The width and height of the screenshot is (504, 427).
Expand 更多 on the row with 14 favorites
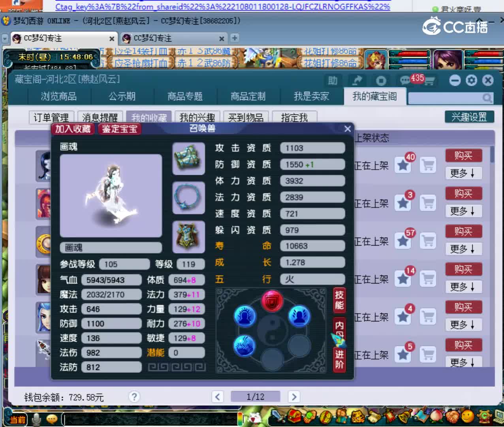point(464,287)
